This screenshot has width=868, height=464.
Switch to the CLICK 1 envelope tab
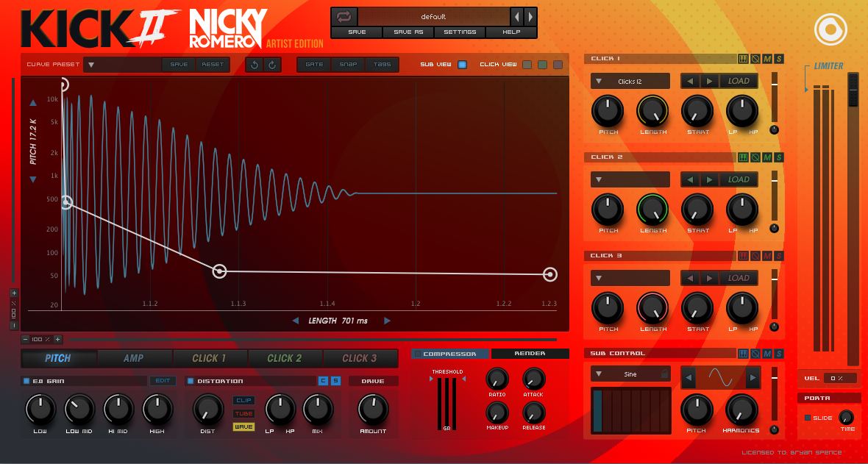[x=209, y=358]
